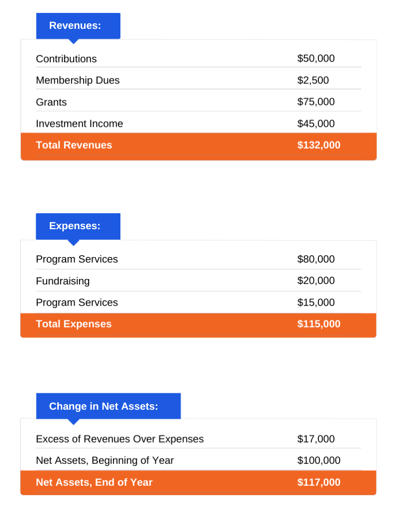Select Excess of Revenues Over Expenses row
398x532 pixels.
coord(199,439)
